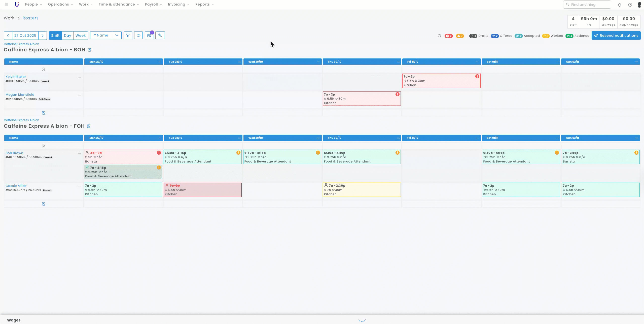Click the red errors count badge
This screenshot has width=644, height=324.
449,36
